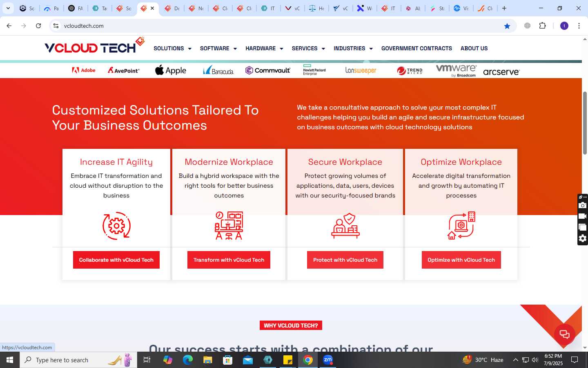The width and height of the screenshot is (588, 368).
Task: Click Transform with vCloud Tech button
Action: tap(229, 260)
